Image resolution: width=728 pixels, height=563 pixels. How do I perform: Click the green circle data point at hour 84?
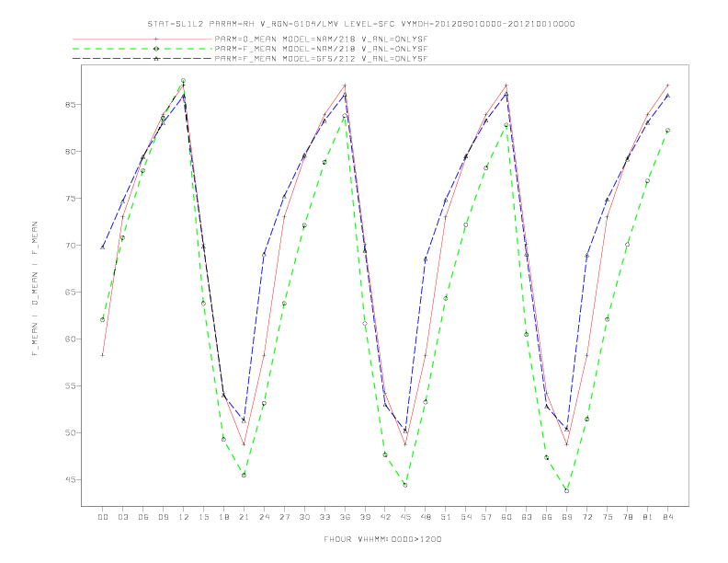667,131
